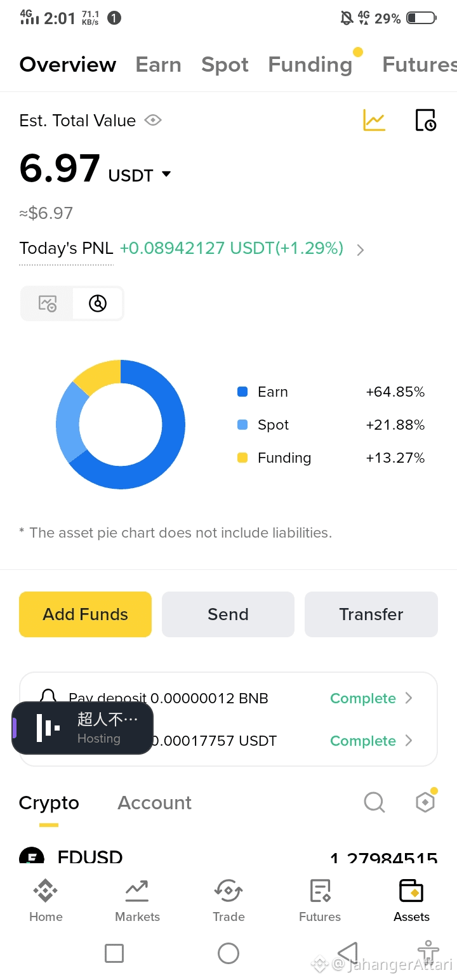Tap the Transfer button
This screenshot has height=980, width=457.
[371, 614]
